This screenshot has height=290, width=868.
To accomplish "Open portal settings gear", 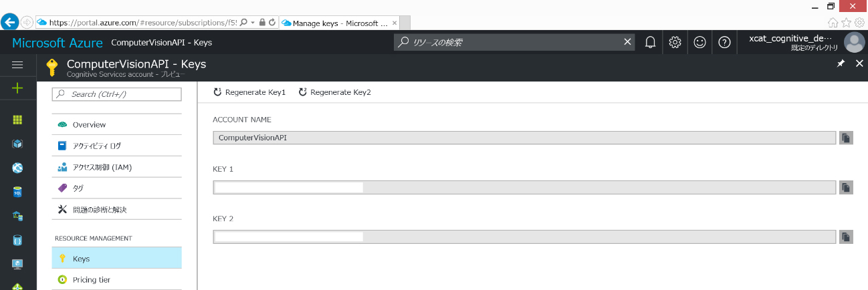I will [675, 42].
